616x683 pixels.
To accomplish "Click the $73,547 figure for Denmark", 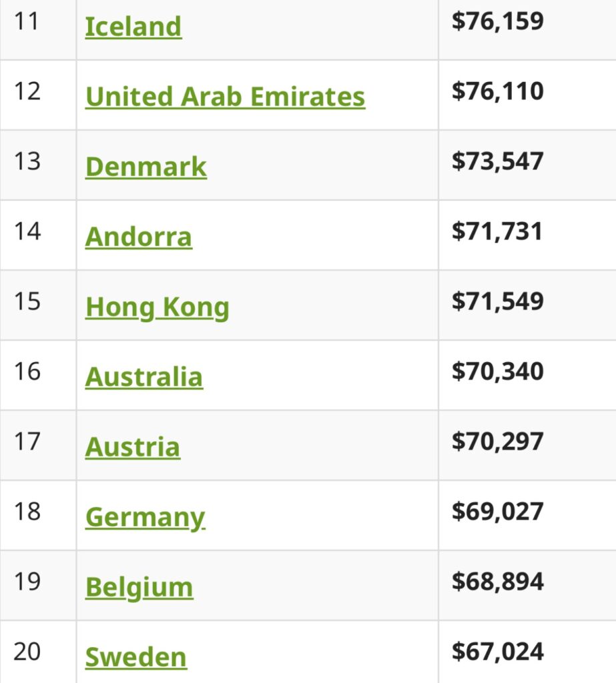I will point(498,161).
